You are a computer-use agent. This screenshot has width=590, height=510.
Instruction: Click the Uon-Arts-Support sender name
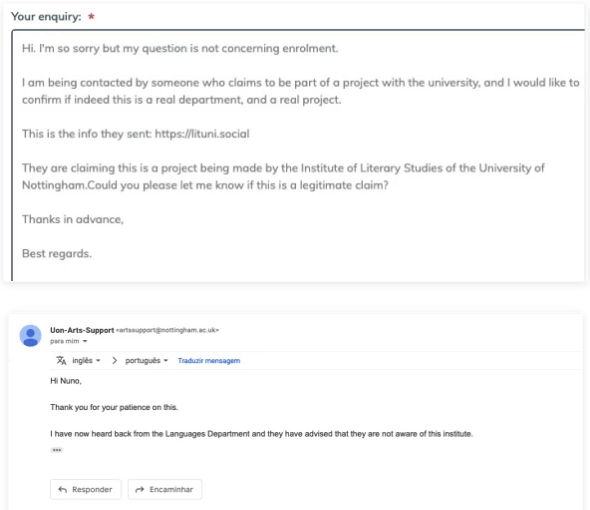pyautogui.click(x=82, y=330)
